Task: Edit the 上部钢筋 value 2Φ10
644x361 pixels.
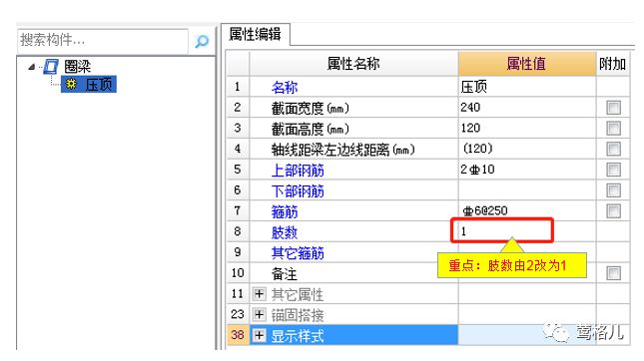Action: point(527,170)
